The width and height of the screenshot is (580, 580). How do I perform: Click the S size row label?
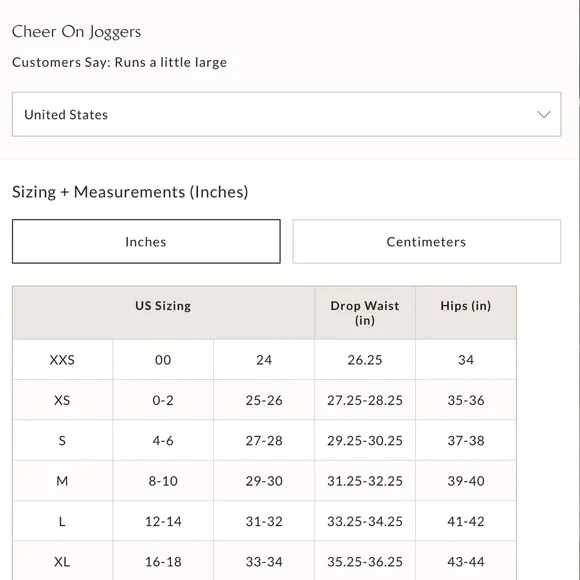(x=62, y=440)
